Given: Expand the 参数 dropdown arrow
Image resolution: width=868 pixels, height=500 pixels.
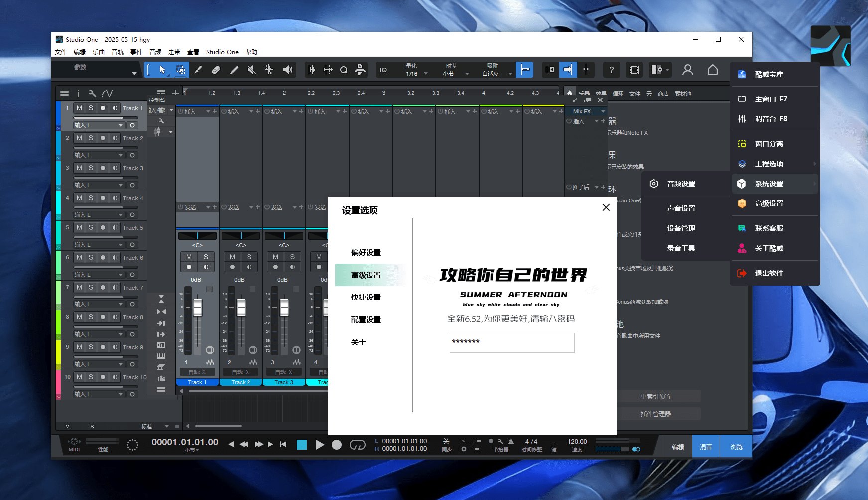Looking at the screenshot, I should 134,74.
